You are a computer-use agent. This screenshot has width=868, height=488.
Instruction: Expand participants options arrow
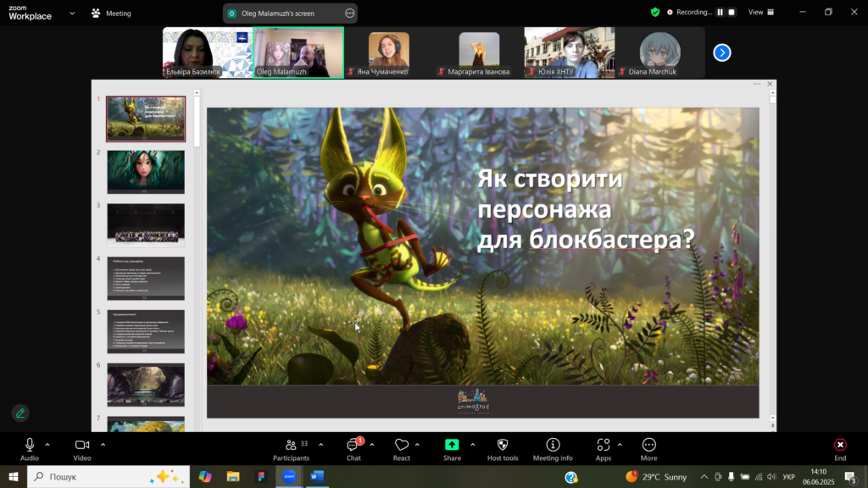click(321, 445)
